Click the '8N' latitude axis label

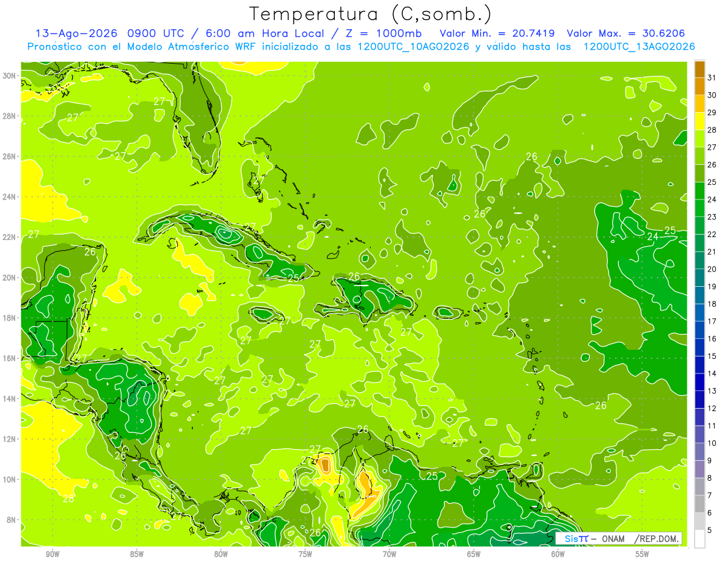coord(12,520)
